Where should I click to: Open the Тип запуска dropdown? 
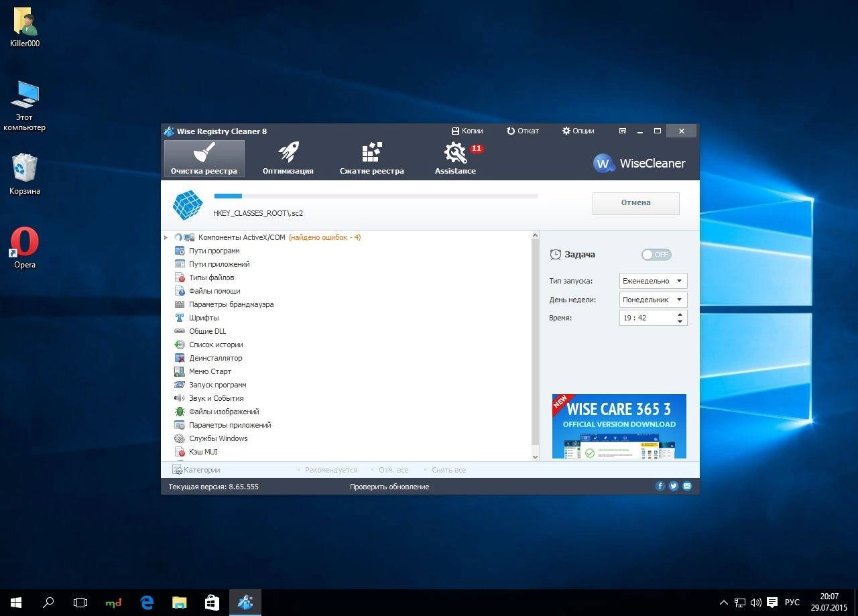tap(653, 281)
